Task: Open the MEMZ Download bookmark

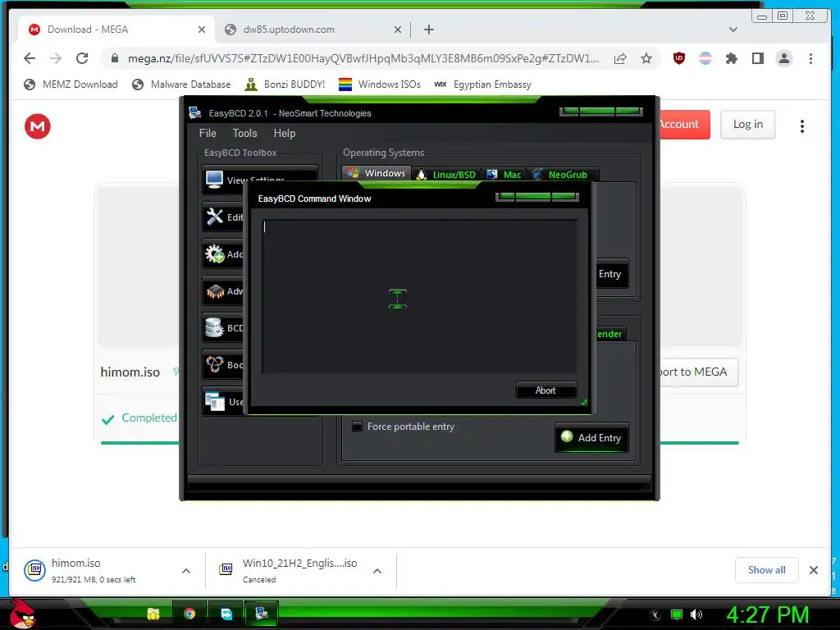Action: [71, 84]
